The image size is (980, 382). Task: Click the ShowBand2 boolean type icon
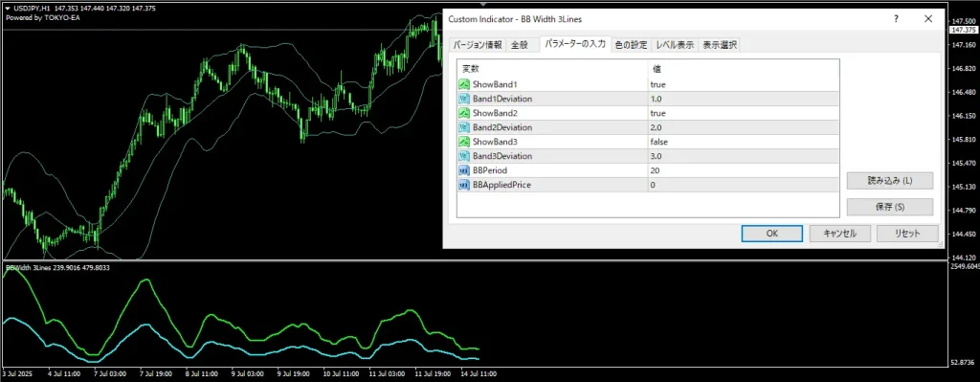pos(464,113)
